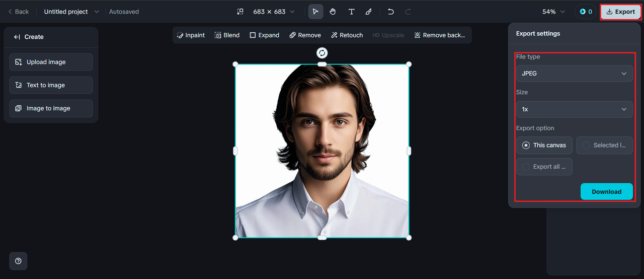The image size is (644, 279).
Task: Open the 683 × 683 canvas size dropdown
Action: [x=274, y=12]
